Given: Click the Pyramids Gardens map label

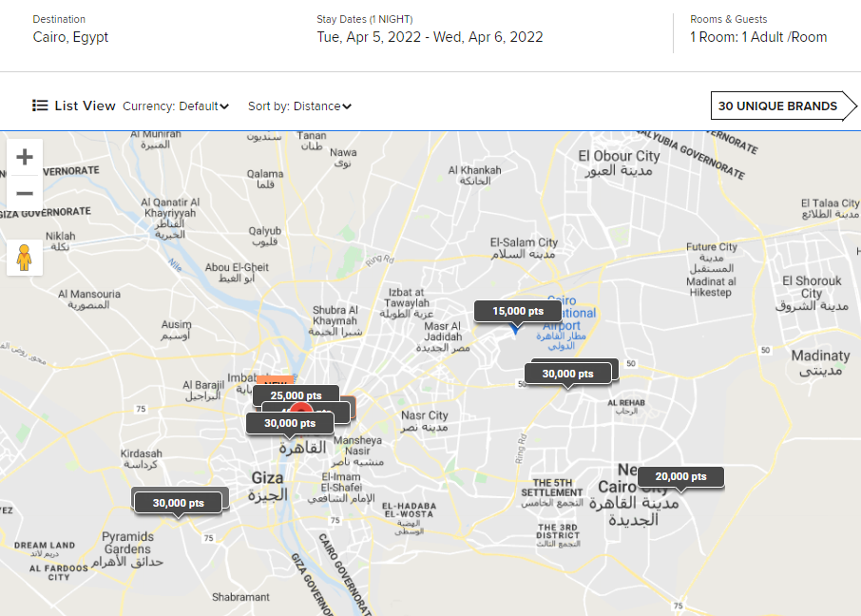Looking at the screenshot, I should 128,549.
